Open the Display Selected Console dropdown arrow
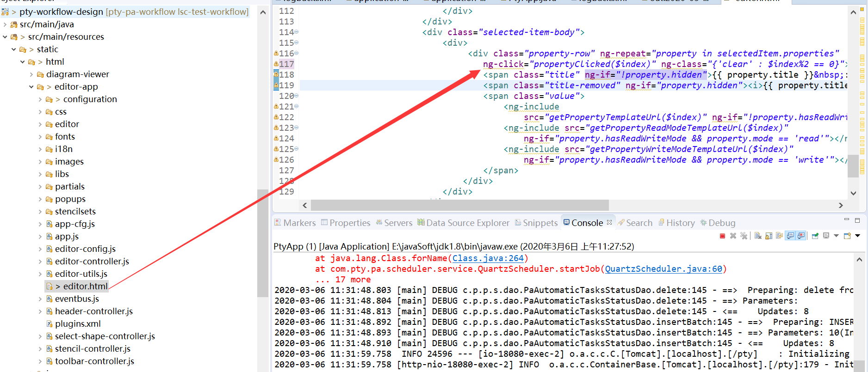Image resolution: width=868 pixels, height=372 pixels. (x=836, y=236)
